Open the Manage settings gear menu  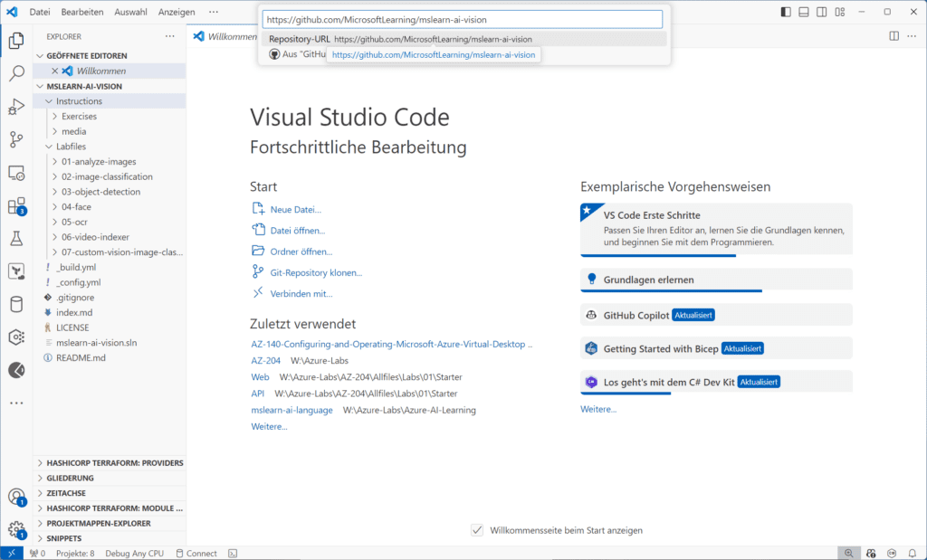click(16, 529)
